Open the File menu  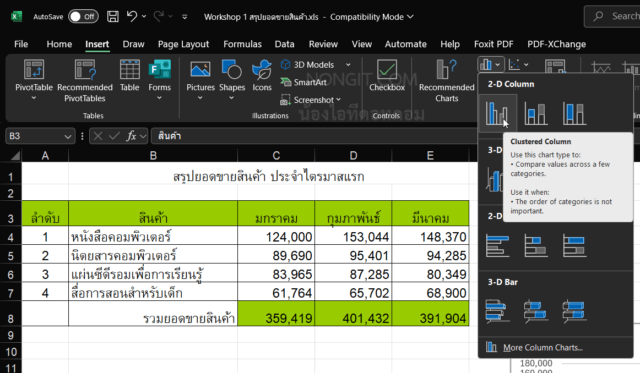[21, 44]
